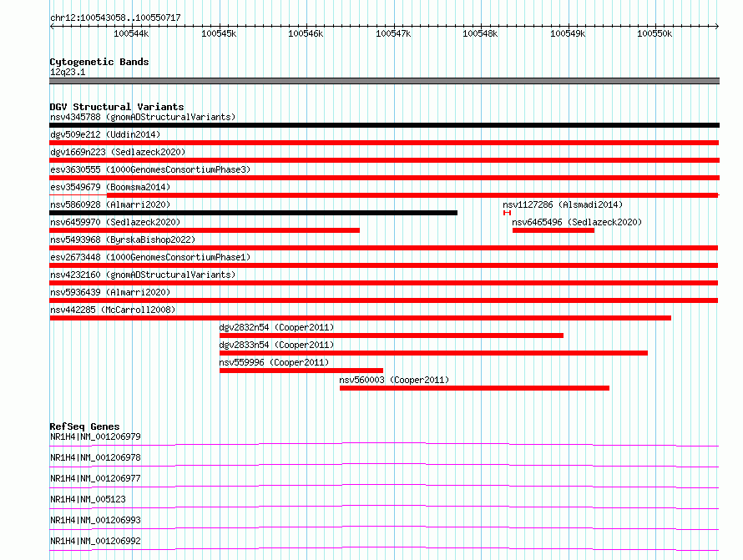Click the 100546k ruler tick label
This screenshot has height=560, width=743.
[306, 33]
